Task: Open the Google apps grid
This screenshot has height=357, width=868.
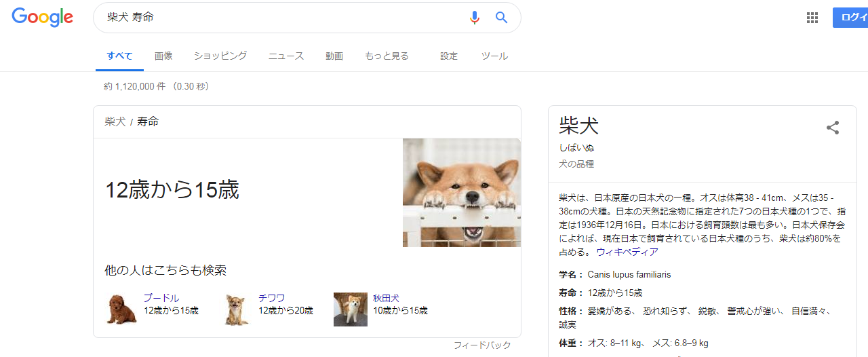Action: (x=812, y=18)
